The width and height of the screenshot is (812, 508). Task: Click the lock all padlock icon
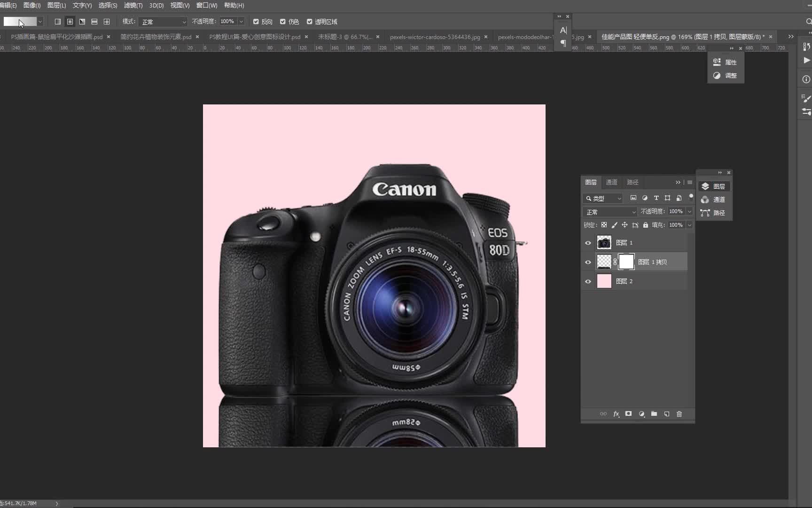point(646,225)
